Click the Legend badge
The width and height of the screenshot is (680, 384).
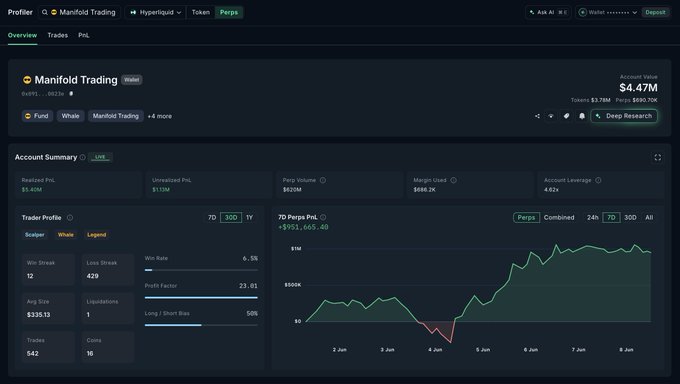point(96,235)
